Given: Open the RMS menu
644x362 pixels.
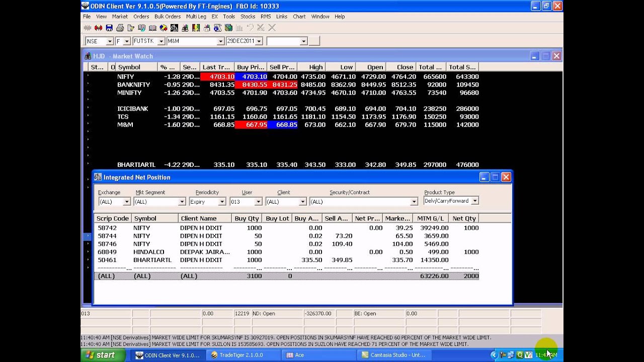Looking at the screenshot, I should [266, 17].
